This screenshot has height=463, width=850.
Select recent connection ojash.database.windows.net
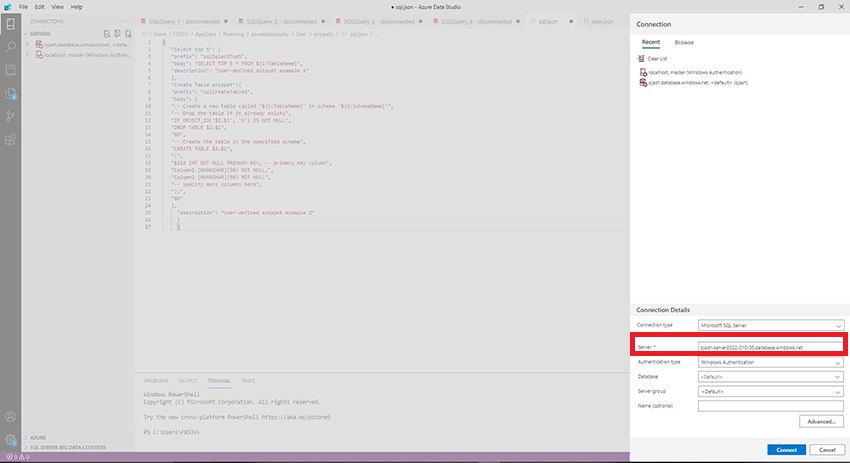(694, 82)
